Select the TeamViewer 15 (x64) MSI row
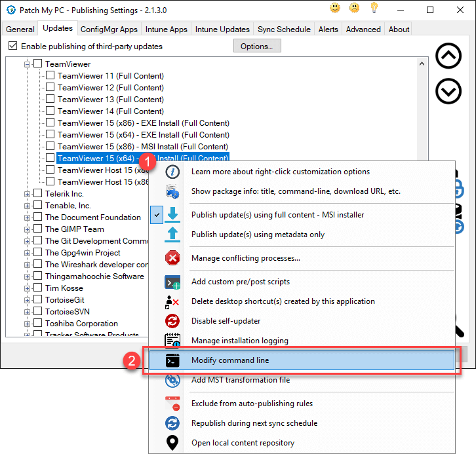Screen dimensions: 476x454 click(x=143, y=158)
